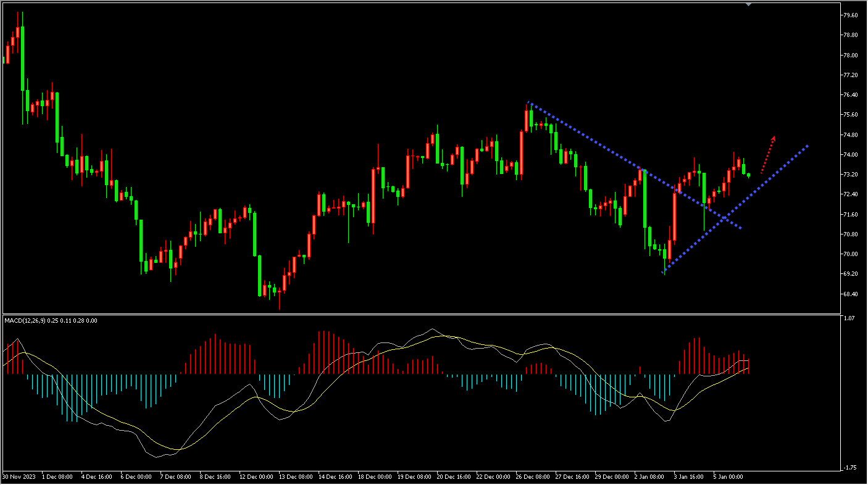The width and height of the screenshot is (868, 485).
Task: Click the 12 Dec 00:00 time label
Action: 257,477
